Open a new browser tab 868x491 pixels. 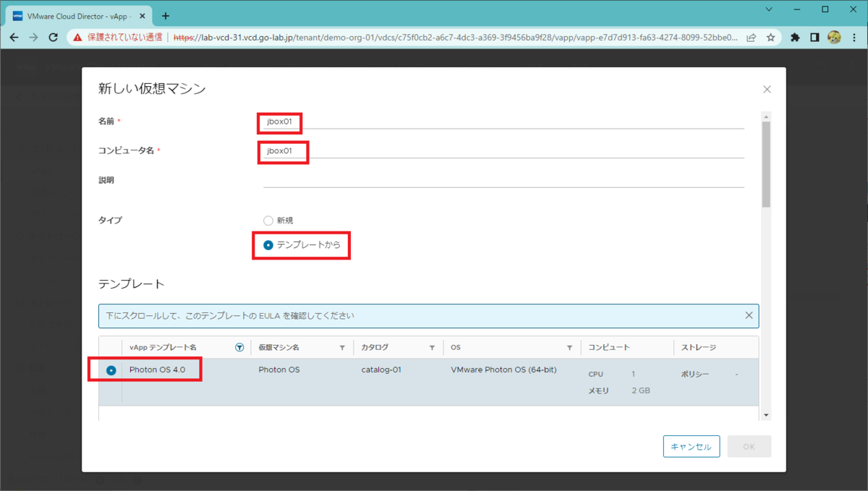click(x=166, y=15)
